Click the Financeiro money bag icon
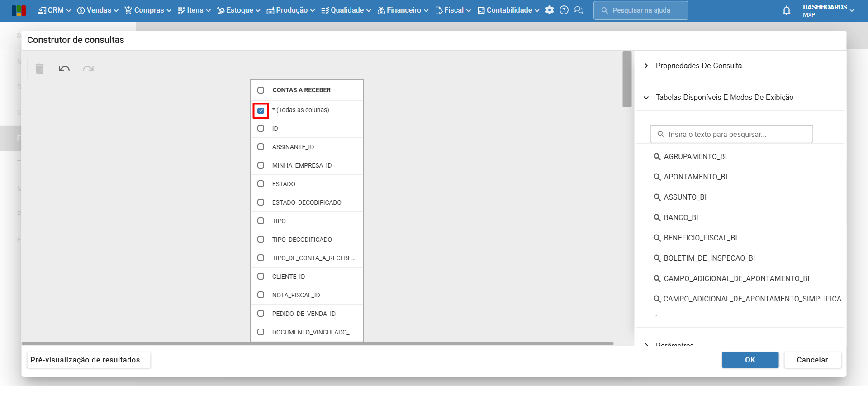This screenshot has width=868, height=404. pyautogui.click(x=381, y=10)
